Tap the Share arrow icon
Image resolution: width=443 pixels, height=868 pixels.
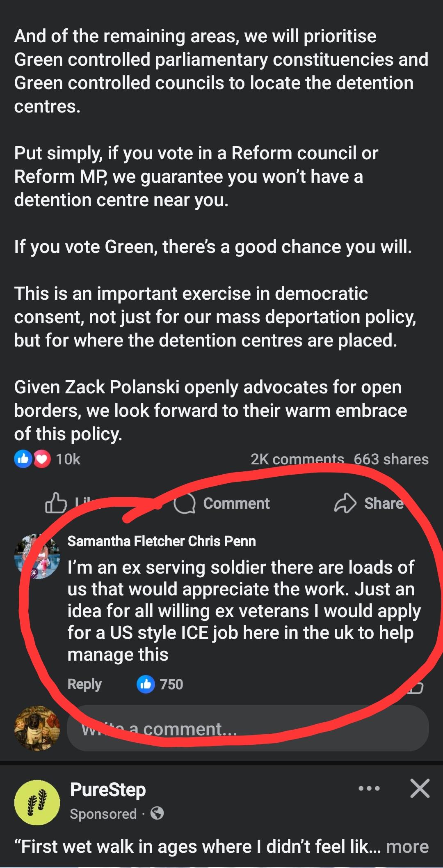click(345, 503)
